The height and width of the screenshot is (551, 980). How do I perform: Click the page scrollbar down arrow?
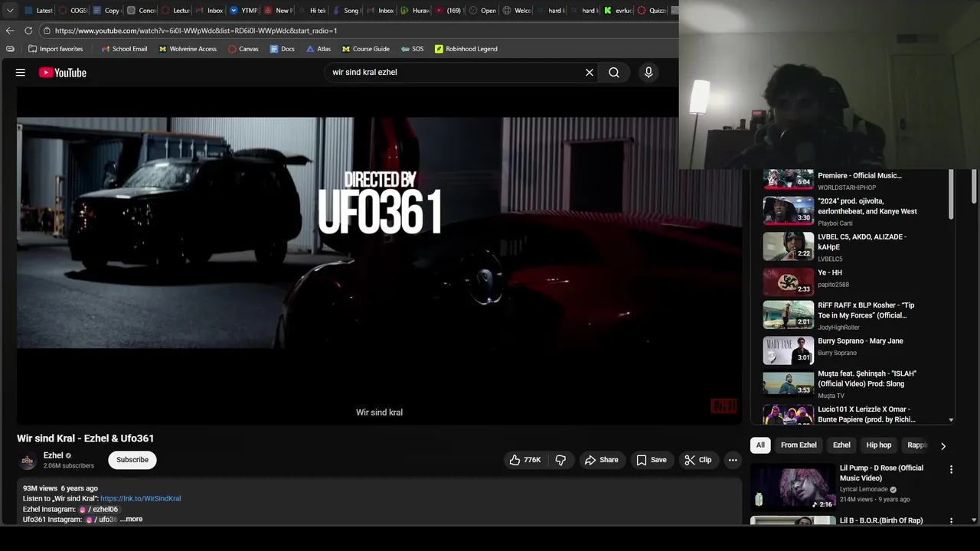[974, 520]
